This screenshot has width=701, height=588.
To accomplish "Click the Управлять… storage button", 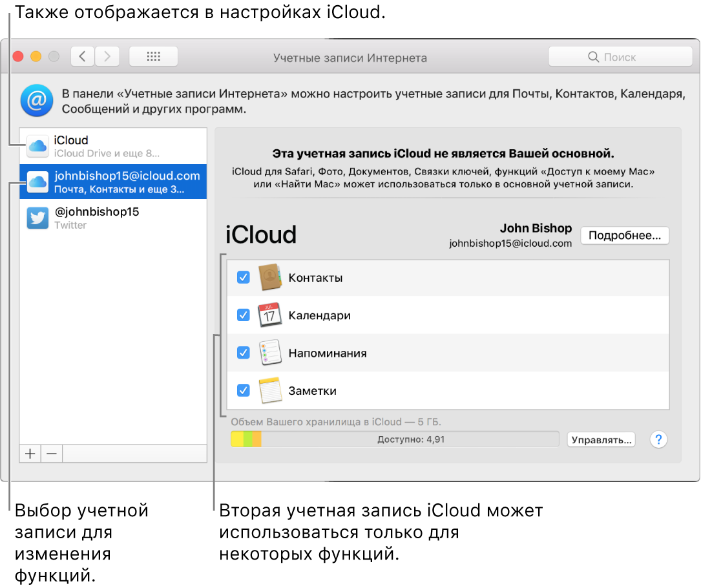I will 602,439.
